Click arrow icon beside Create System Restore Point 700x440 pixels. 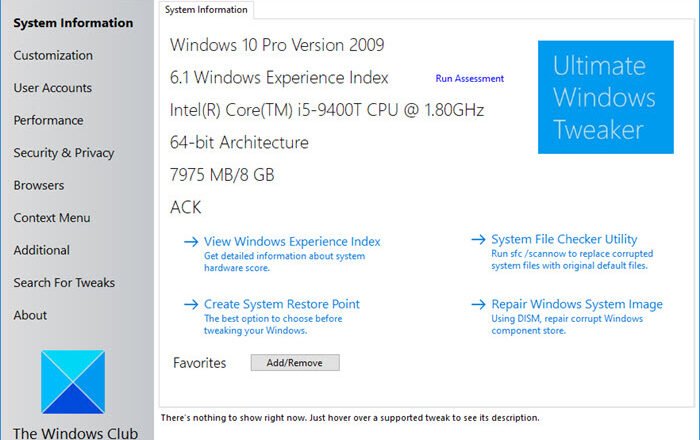pos(190,304)
